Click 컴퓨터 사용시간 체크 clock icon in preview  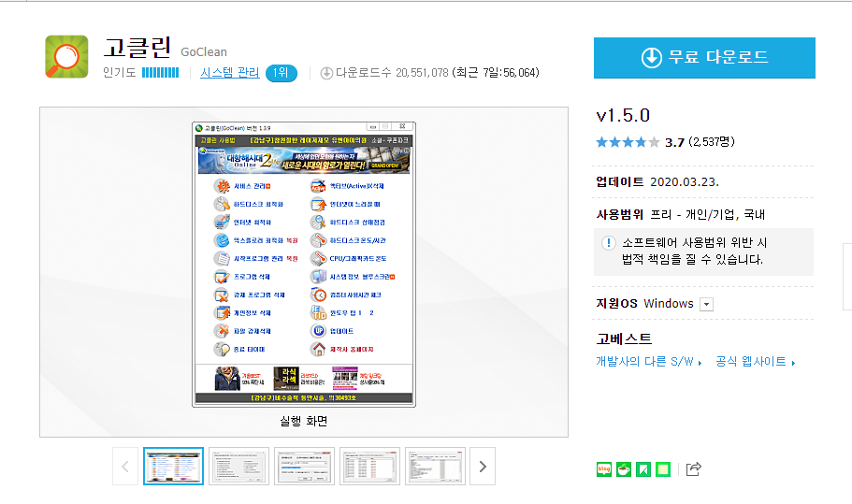pos(318,295)
